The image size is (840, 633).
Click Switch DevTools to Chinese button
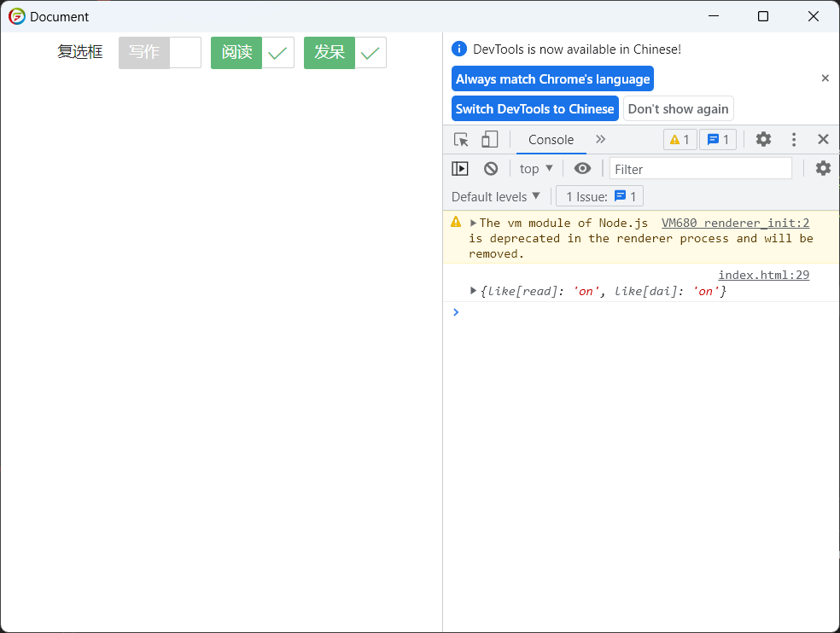534,108
